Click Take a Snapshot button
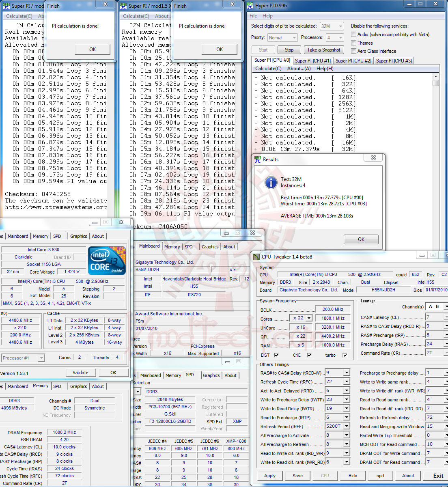 [x=324, y=50]
